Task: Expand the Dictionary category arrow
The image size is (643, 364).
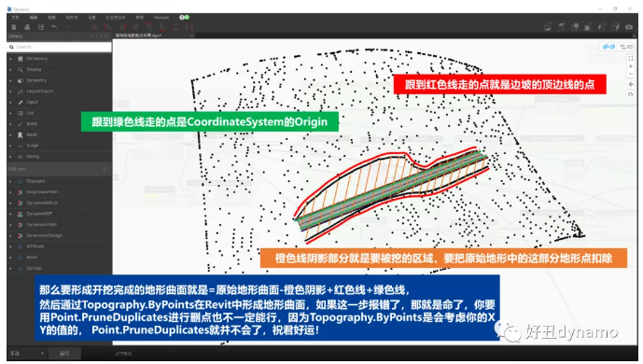Action: 10,59
